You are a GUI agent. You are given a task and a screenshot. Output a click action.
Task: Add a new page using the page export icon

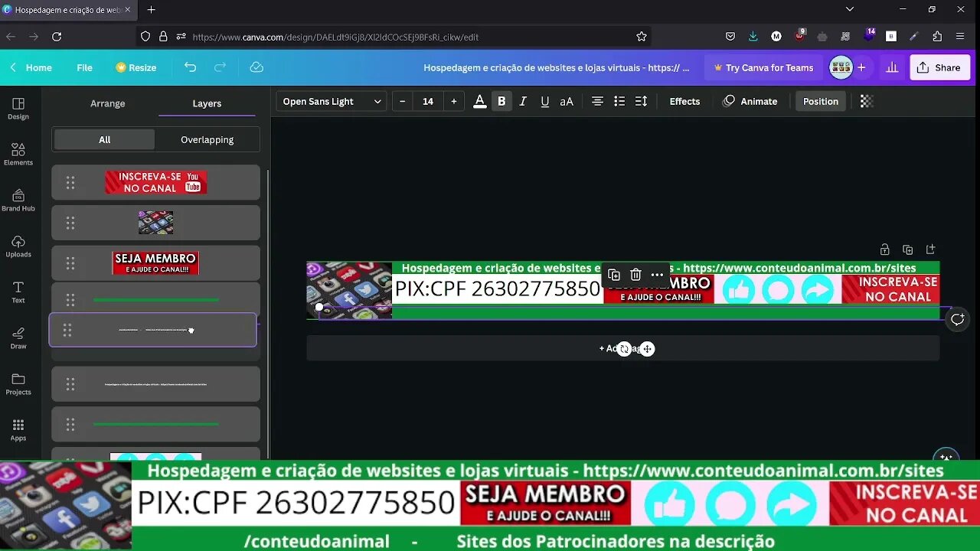tap(930, 249)
